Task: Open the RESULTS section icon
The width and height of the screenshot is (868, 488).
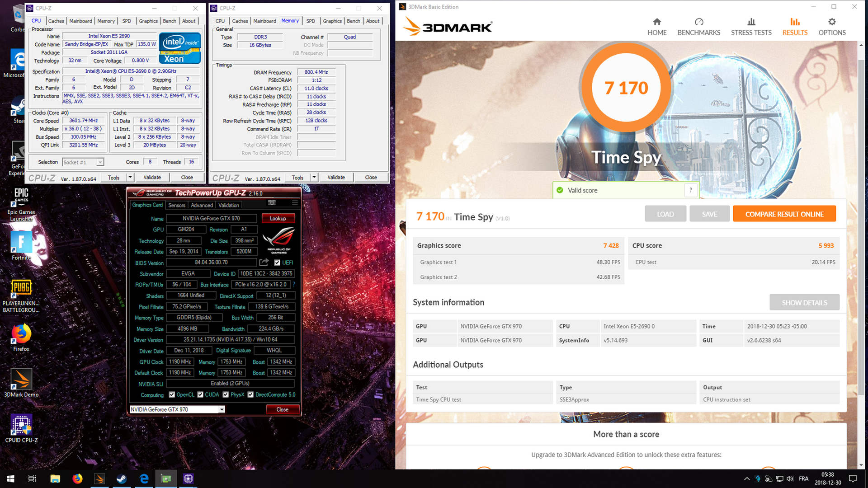Action: pos(795,22)
